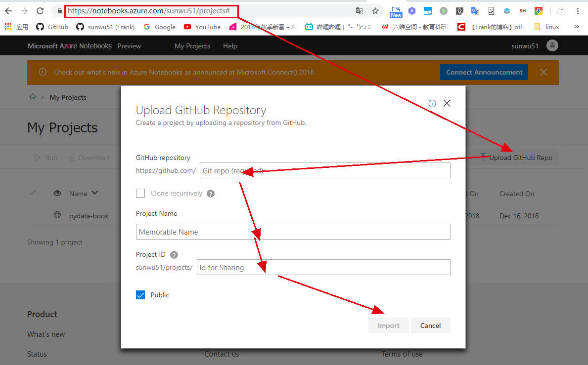588x365 pixels.
Task: Click the sunwu51 username in header
Action: 525,46
